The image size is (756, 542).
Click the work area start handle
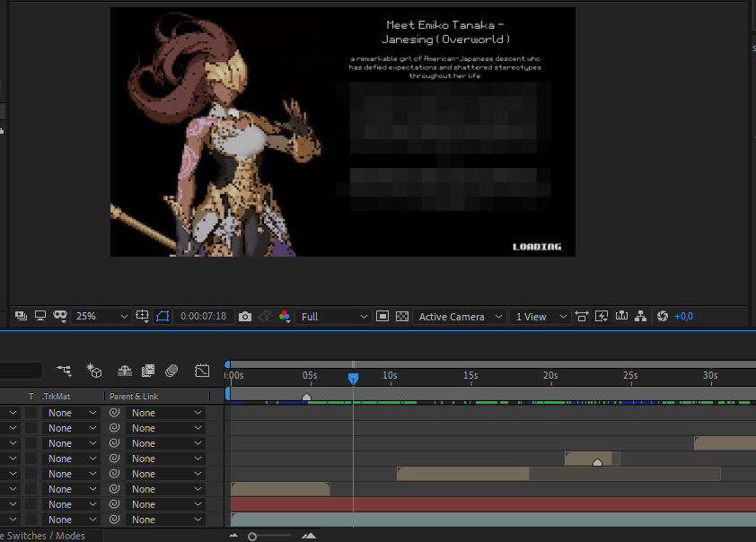point(227,394)
